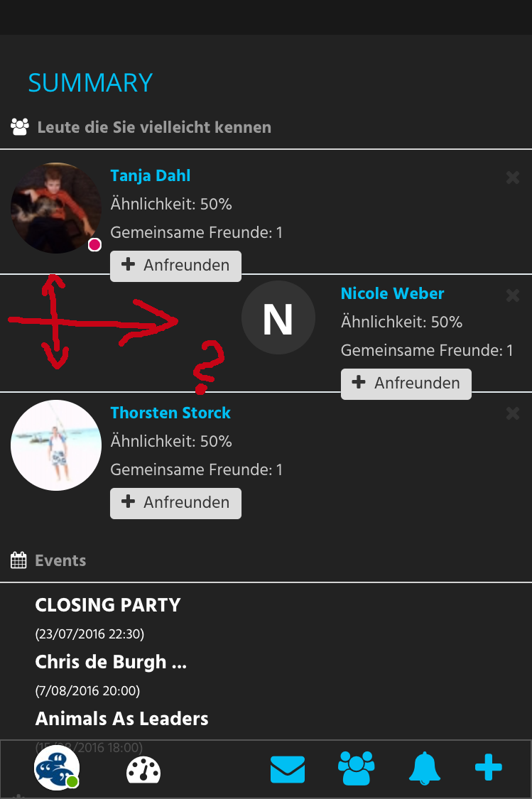The width and height of the screenshot is (532, 799).
Task: Open the CLOSING PARTY event
Action: pos(108,605)
